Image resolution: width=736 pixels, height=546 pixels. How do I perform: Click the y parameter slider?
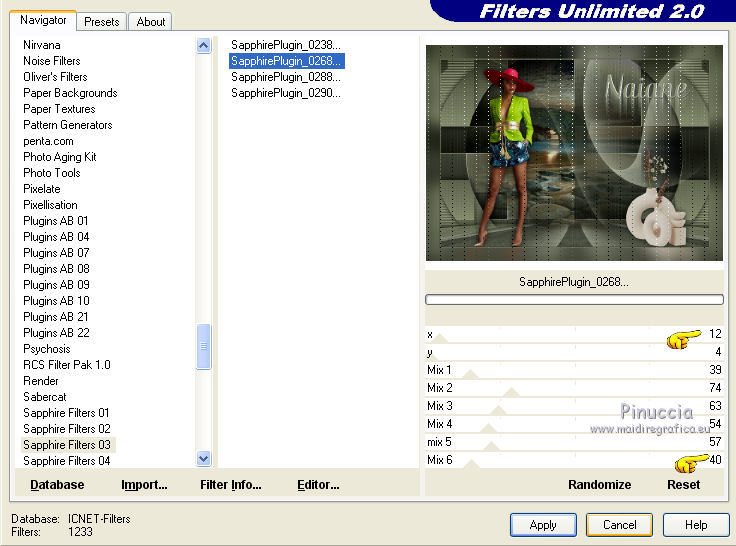pyautogui.click(x=574, y=352)
